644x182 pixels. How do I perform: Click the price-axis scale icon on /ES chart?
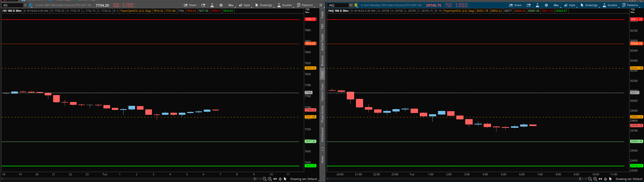pyautogui.click(x=307, y=11)
